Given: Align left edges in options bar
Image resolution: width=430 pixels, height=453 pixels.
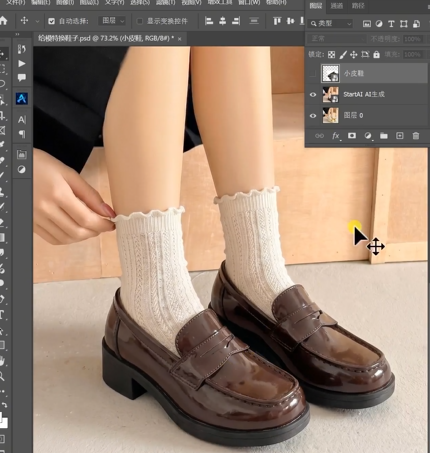Looking at the screenshot, I should (209, 21).
